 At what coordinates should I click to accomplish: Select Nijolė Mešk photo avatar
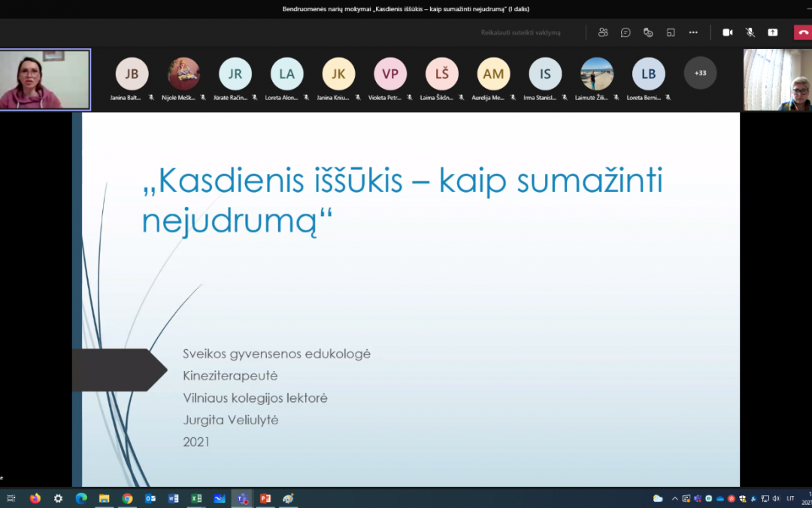tap(183, 74)
